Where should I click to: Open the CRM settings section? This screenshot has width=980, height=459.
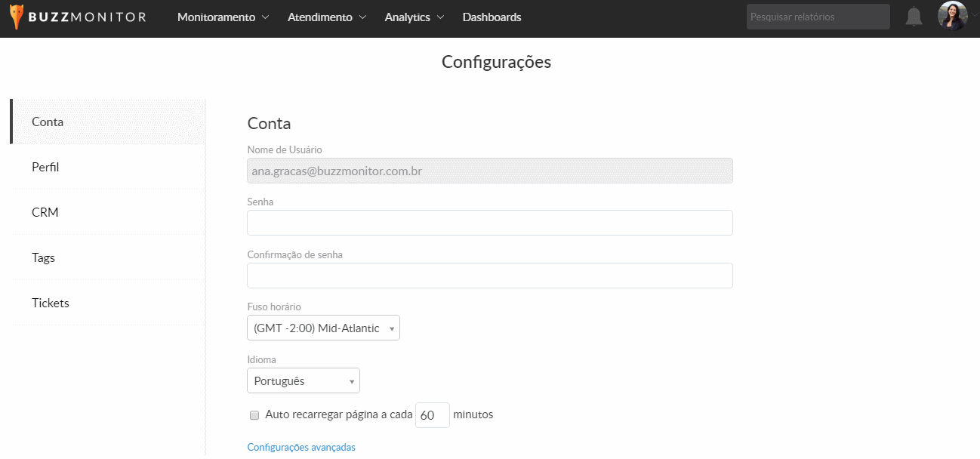(45, 212)
